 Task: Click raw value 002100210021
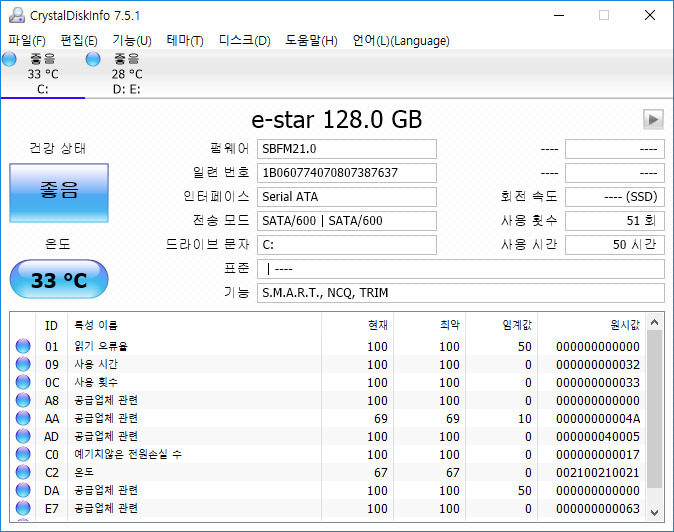[598, 473]
